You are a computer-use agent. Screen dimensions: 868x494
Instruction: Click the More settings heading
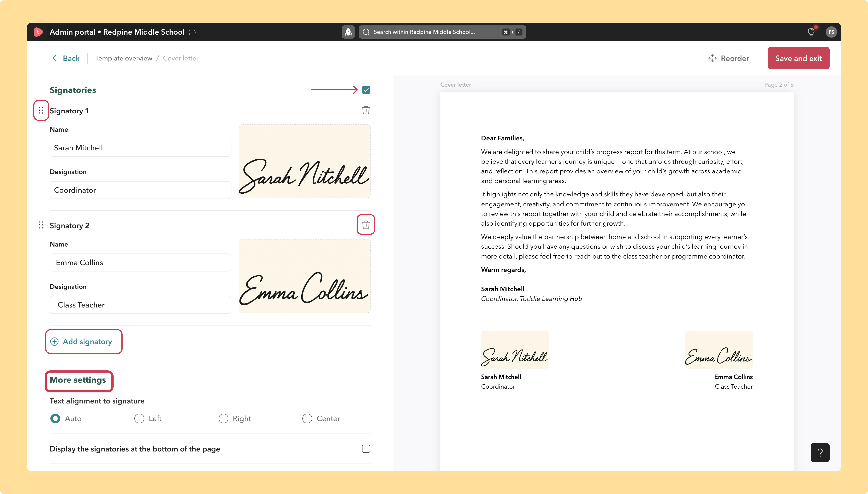(78, 380)
